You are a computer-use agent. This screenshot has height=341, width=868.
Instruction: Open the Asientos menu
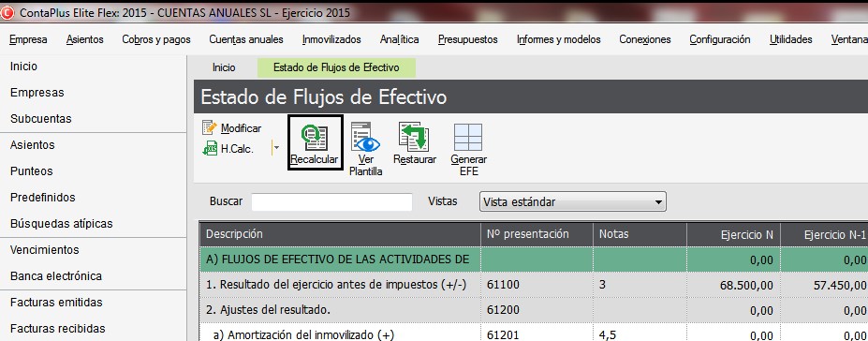point(84,39)
